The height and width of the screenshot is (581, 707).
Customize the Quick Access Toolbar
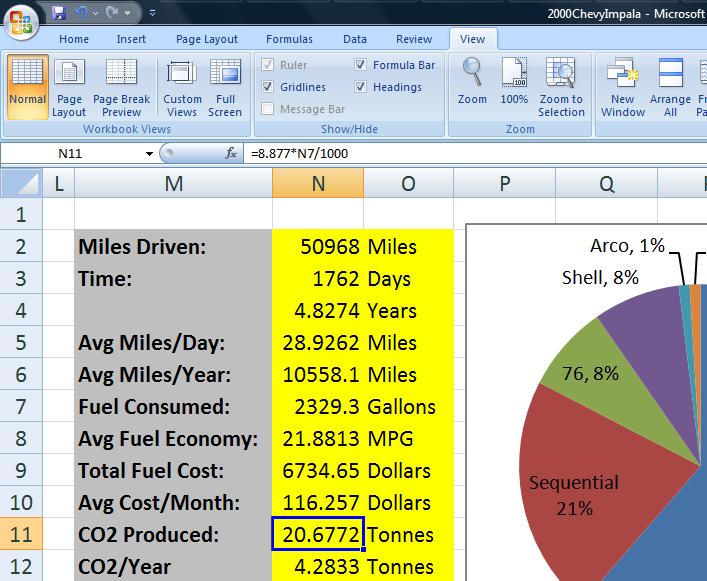click(x=152, y=13)
